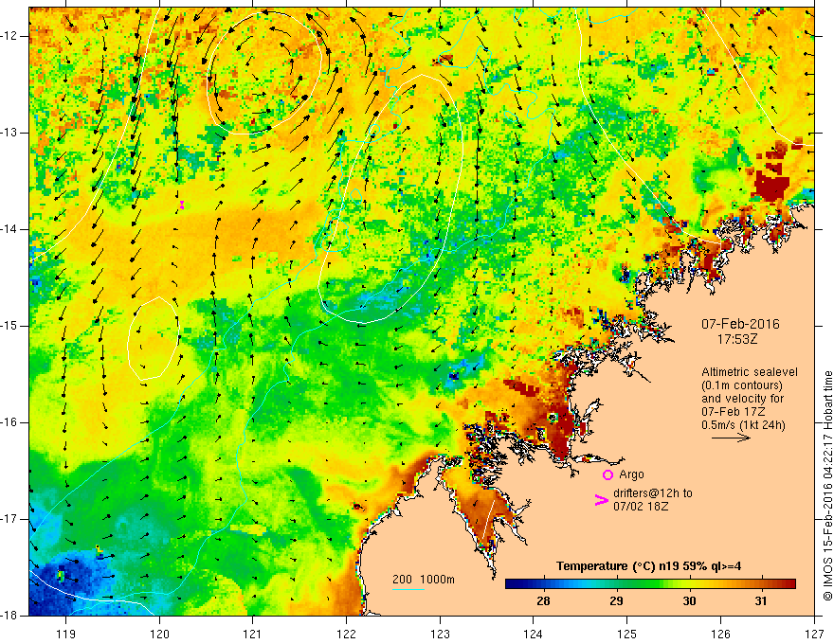Click the color bar label '28'
This screenshot has width=834, height=644.
click(543, 601)
